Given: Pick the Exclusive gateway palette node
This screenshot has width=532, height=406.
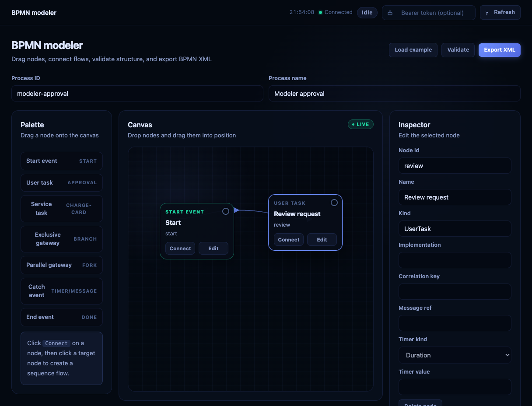Looking at the screenshot, I should tap(62, 239).
